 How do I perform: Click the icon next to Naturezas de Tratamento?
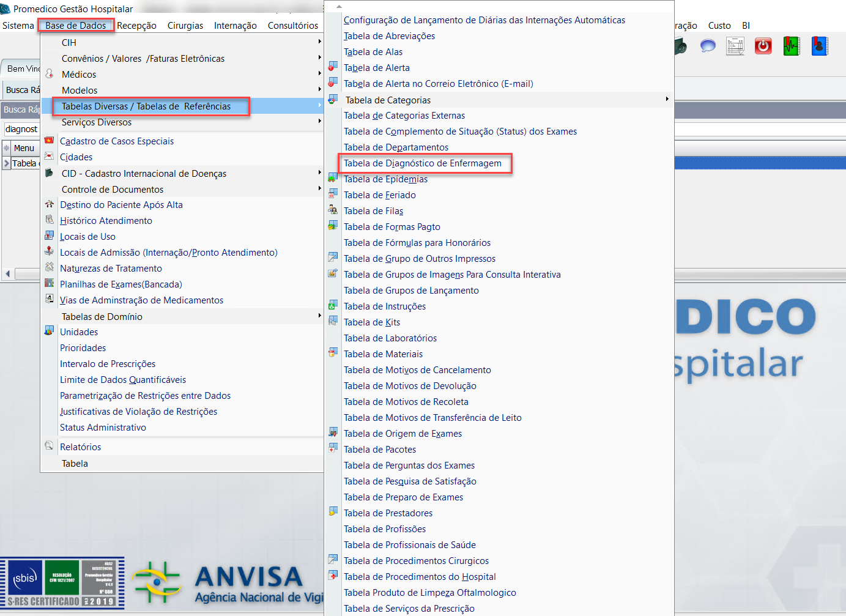[x=50, y=268]
